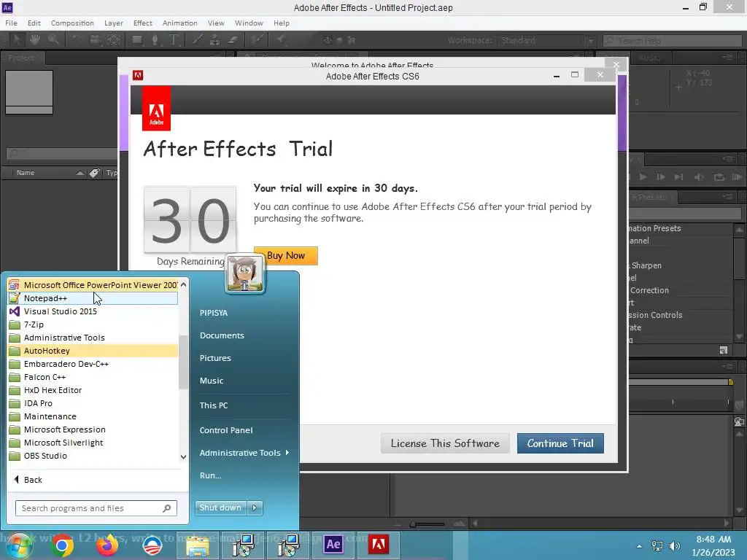Image resolution: width=747 pixels, height=560 pixels.
Task: Select the Hand tool
Action: click(x=35, y=40)
